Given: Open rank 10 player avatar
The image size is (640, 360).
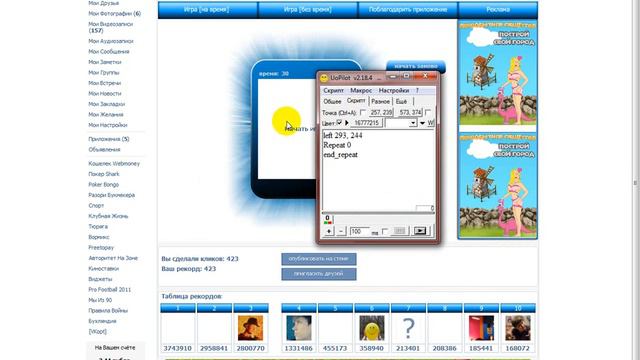Looking at the screenshot, I should point(518,328).
